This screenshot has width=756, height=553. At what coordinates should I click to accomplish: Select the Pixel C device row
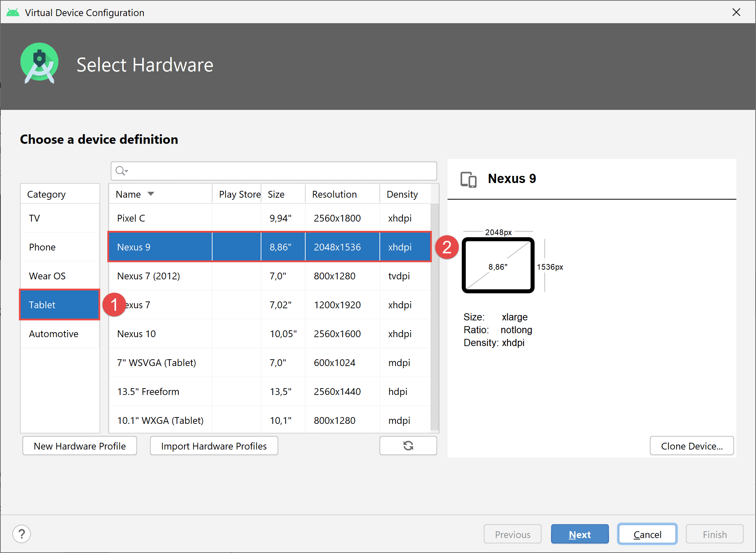click(x=270, y=218)
